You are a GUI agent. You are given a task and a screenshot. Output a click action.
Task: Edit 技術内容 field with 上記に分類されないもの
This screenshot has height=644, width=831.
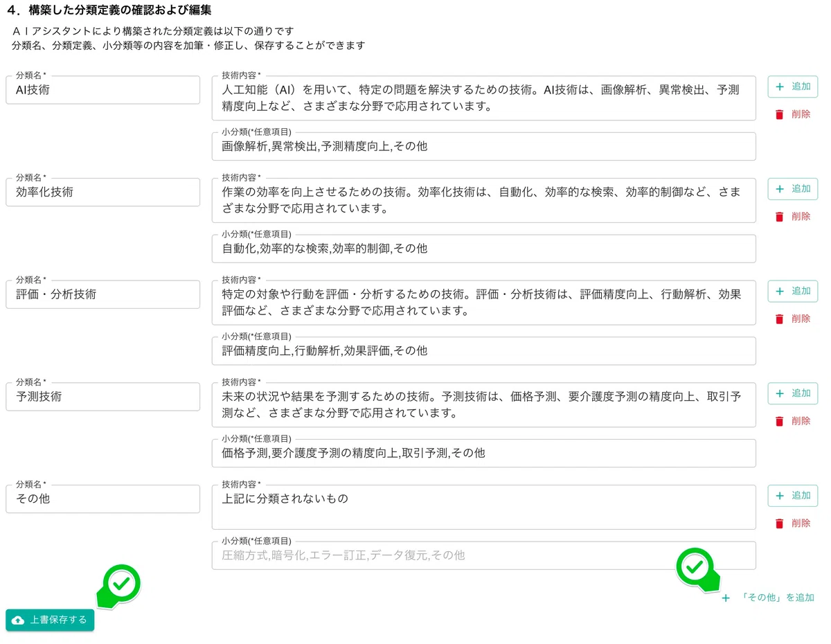coord(484,507)
